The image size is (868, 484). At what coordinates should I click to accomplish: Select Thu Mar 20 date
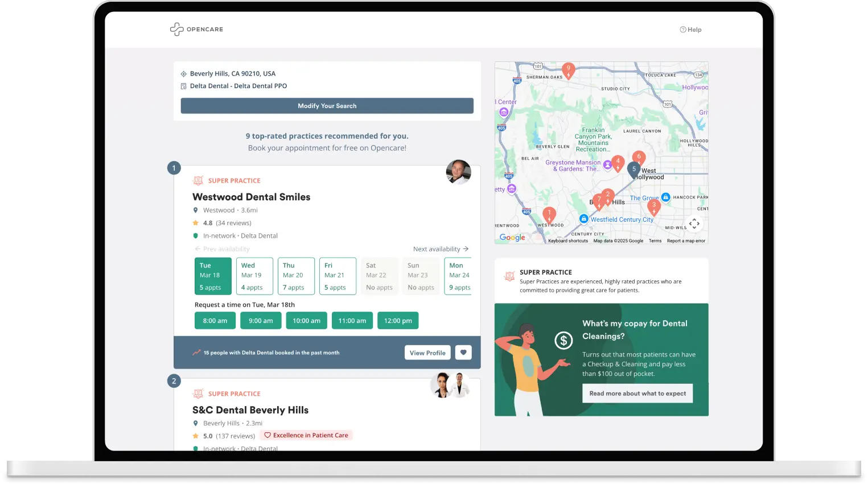click(296, 276)
